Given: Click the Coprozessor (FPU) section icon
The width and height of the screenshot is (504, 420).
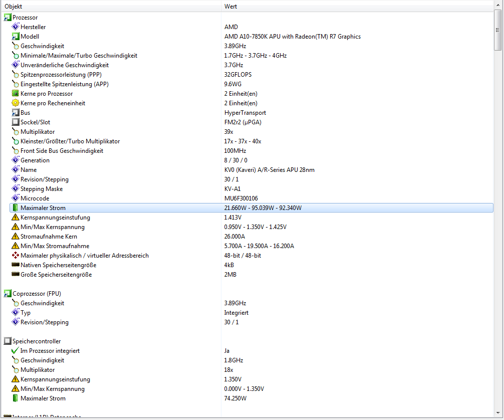Looking at the screenshot, I should tap(8, 293).
